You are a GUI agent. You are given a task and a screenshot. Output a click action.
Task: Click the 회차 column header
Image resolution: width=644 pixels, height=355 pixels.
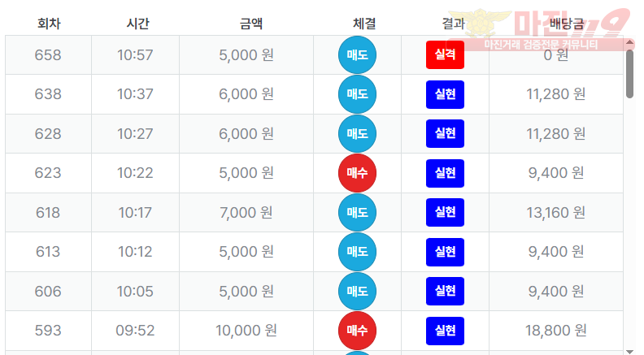pos(49,24)
